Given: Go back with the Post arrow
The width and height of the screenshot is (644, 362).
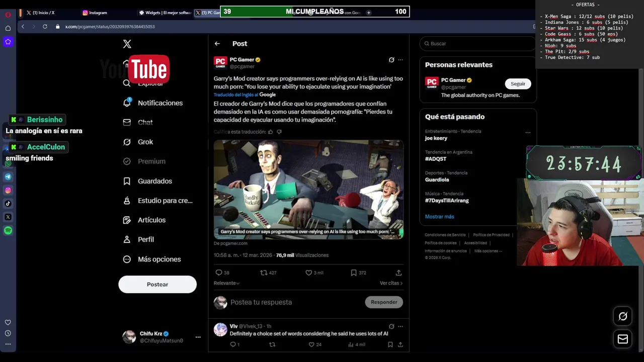Looking at the screenshot, I should coord(217,44).
